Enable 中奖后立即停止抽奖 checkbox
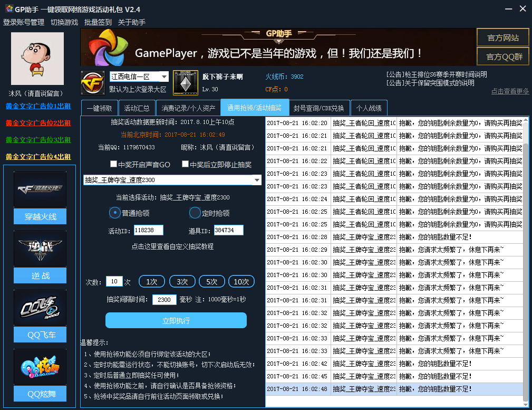The width and height of the screenshot is (532, 410). tap(185, 164)
